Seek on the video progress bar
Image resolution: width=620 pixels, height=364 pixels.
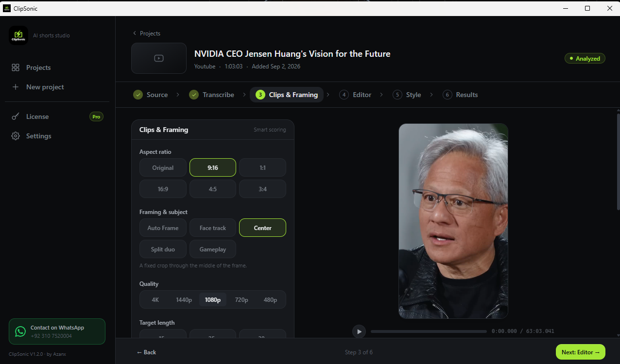coord(429,331)
